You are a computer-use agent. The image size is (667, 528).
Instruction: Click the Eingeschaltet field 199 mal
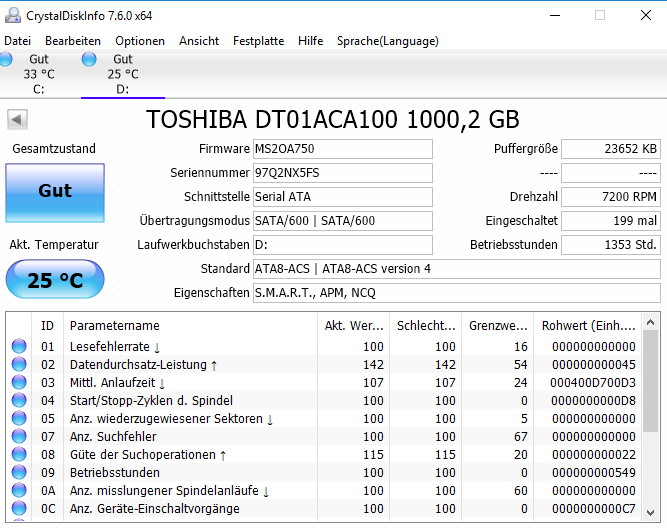[611, 221]
